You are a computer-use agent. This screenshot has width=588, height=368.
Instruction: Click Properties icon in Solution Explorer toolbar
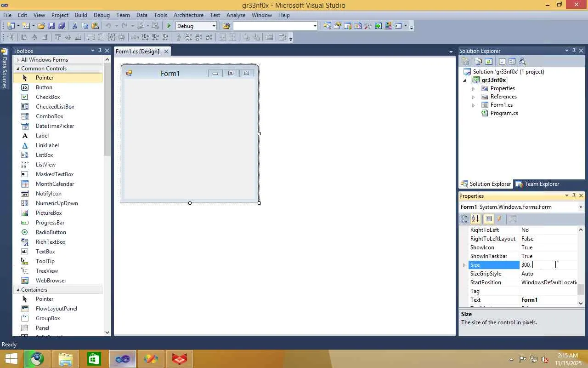(x=465, y=61)
